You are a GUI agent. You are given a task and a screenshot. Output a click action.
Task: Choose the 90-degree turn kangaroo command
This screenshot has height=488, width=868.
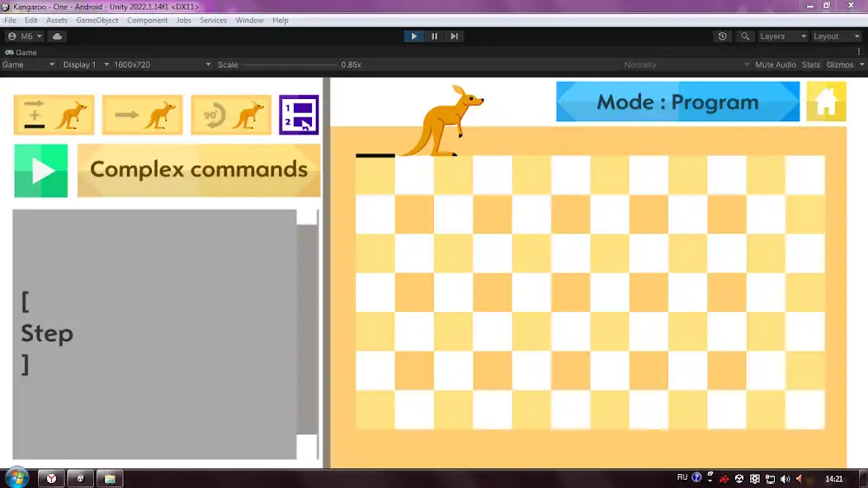(229, 114)
